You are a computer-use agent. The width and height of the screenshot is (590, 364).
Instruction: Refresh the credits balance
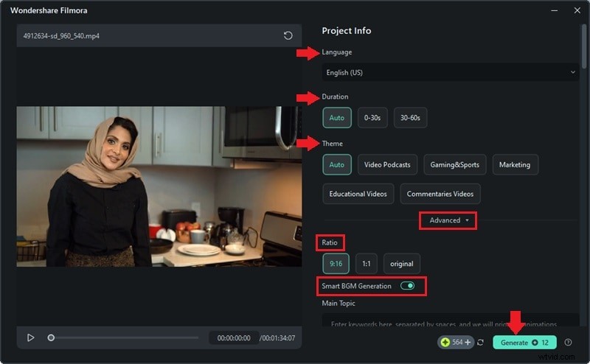481,342
